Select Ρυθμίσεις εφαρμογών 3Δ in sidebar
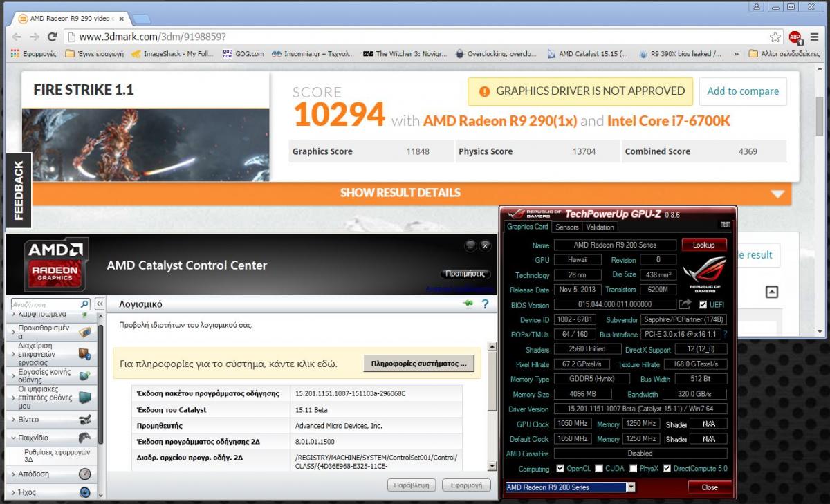The image size is (830, 504). pyautogui.click(x=57, y=456)
